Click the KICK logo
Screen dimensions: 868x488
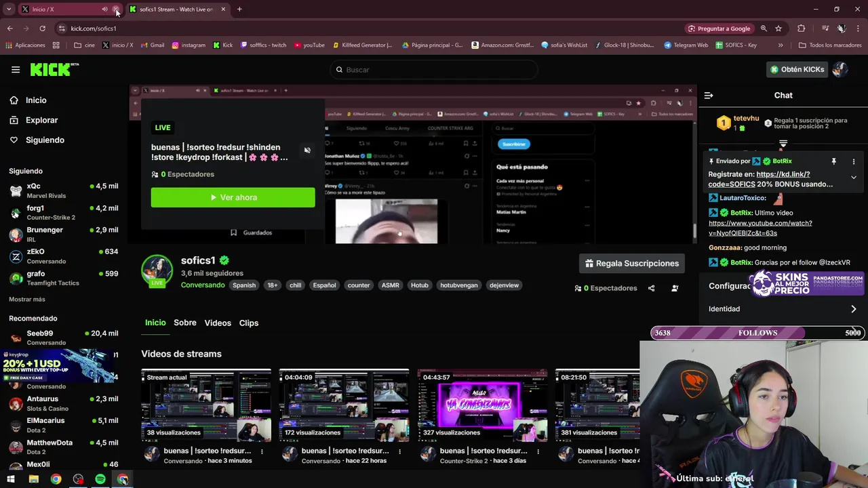click(54, 69)
